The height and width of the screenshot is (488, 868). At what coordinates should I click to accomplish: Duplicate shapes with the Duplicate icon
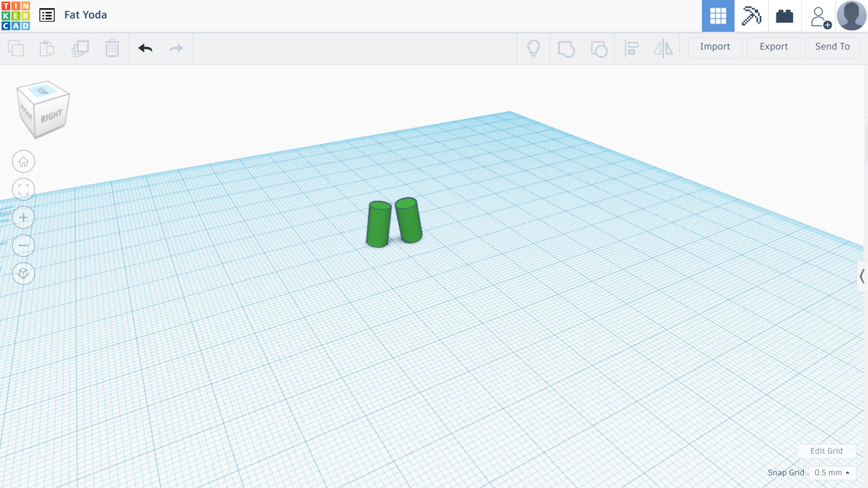pos(79,48)
